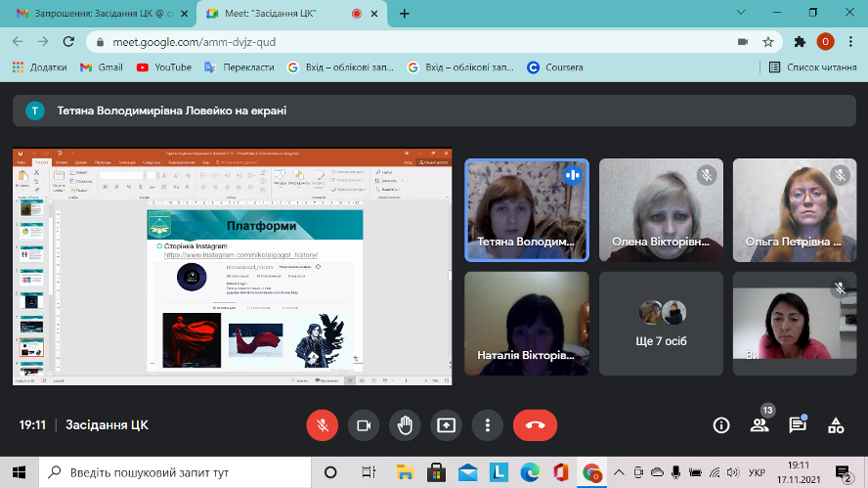Viewport: 868px width, 488px height.
Task: Open camera permission icon in address bar
Action: click(x=743, y=42)
